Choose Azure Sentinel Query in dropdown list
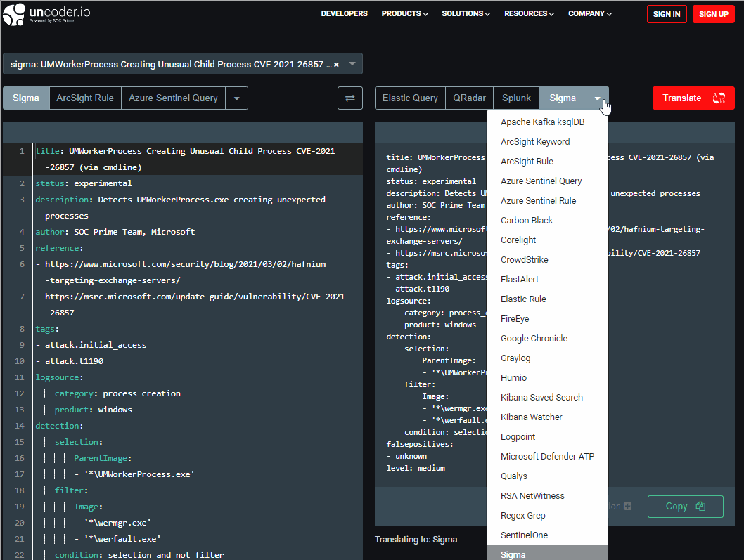The width and height of the screenshot is (744, 560). [548, 181]
